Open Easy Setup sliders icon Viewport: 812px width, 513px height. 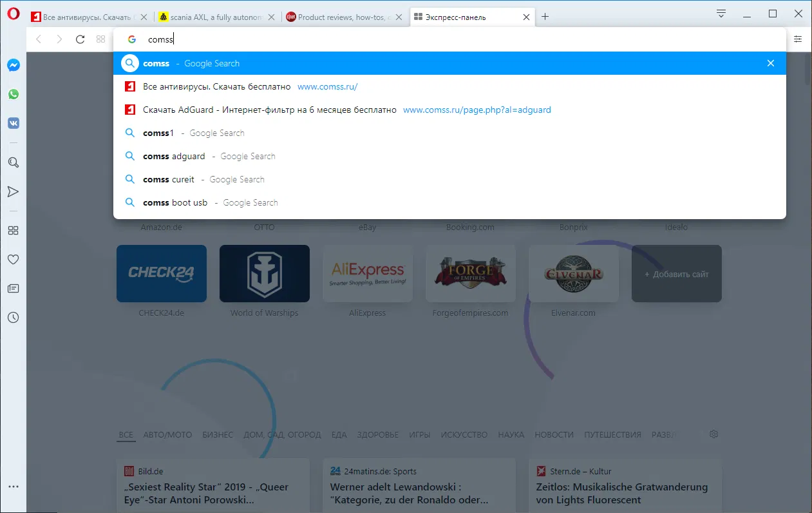tap(798, 39)
